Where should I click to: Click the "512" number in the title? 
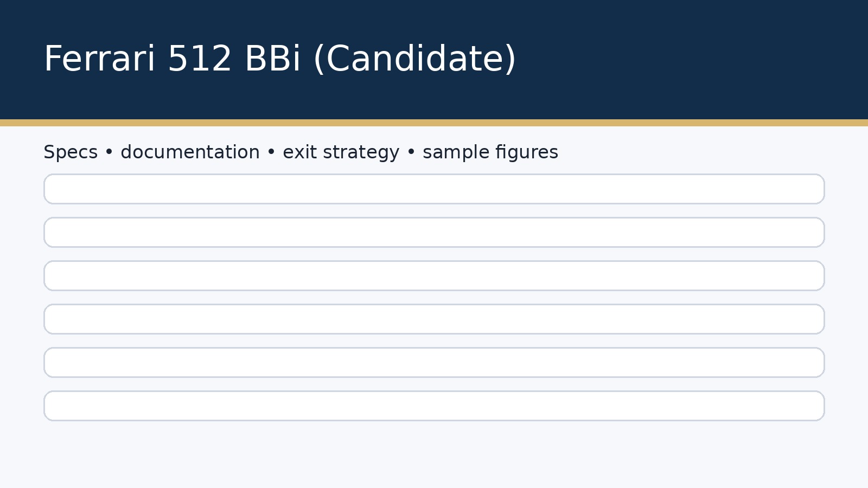(x=200, y=59)
